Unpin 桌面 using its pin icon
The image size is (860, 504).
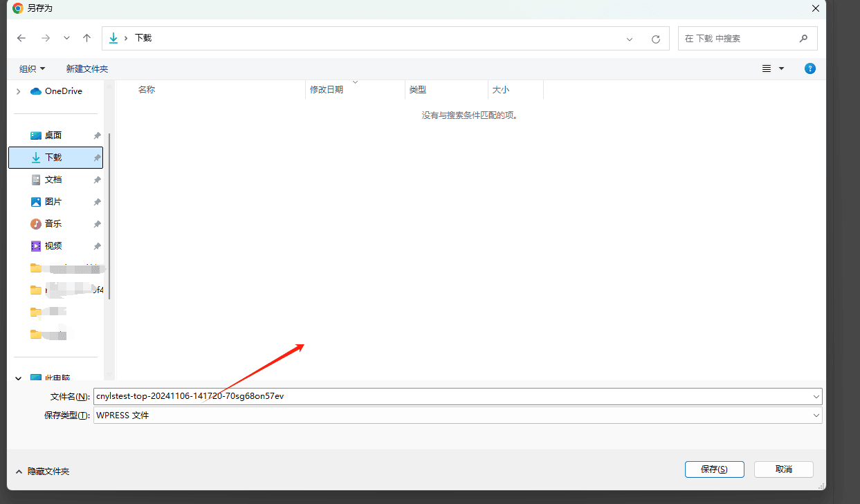pyautogui.click(x=98, y=136)
